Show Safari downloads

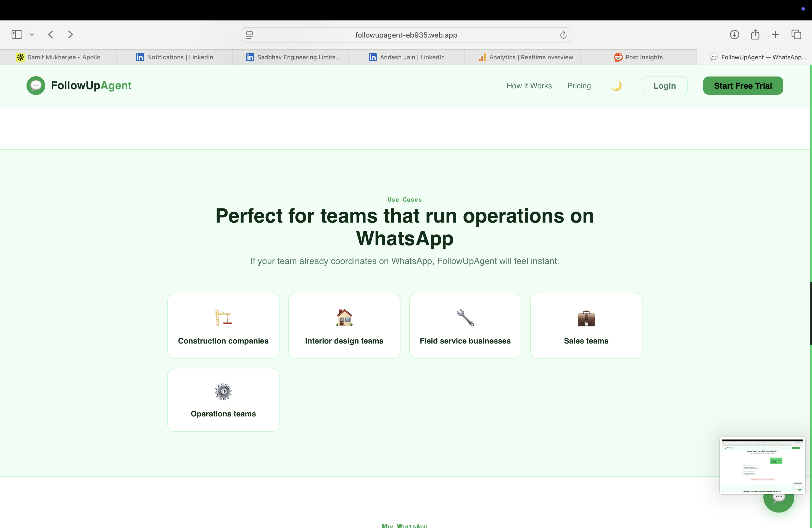coord(734,35)
